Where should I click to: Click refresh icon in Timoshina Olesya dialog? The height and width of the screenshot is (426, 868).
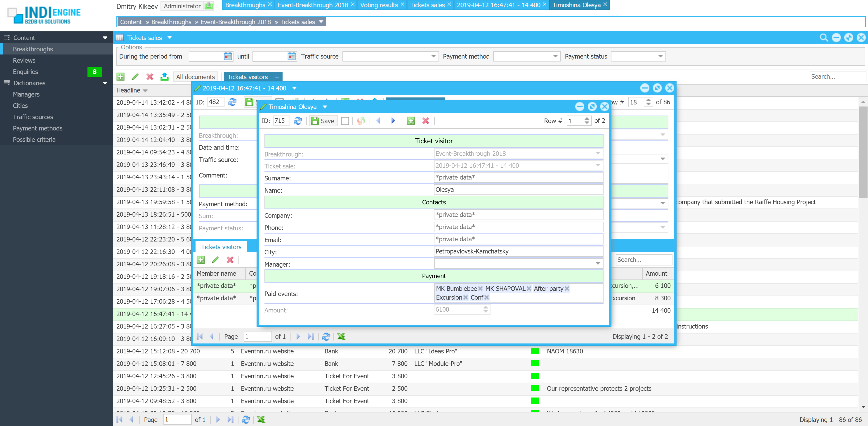coord(298,121)
